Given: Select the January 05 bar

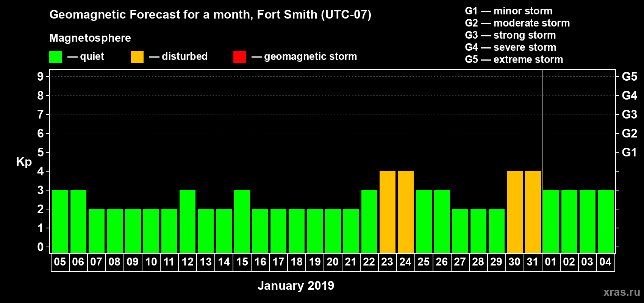Looking at the screenshot, I should coord(60,221).
